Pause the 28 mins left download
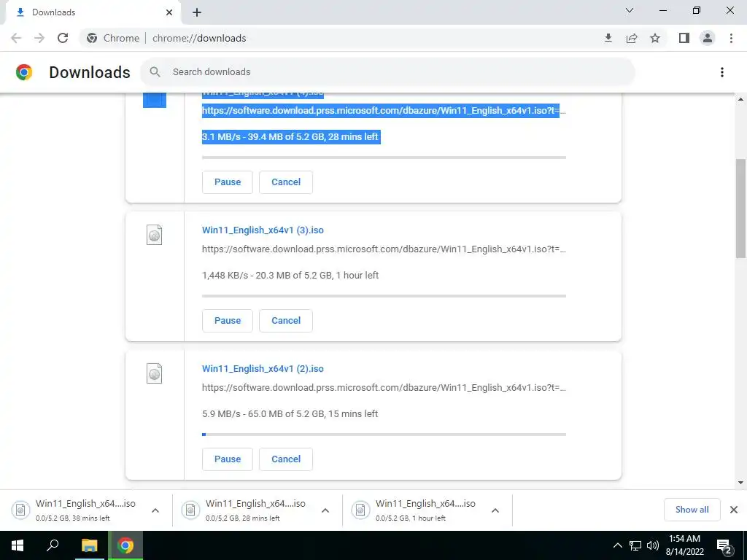This screenshot has width=747, height=560. click(x=228, y=182)
